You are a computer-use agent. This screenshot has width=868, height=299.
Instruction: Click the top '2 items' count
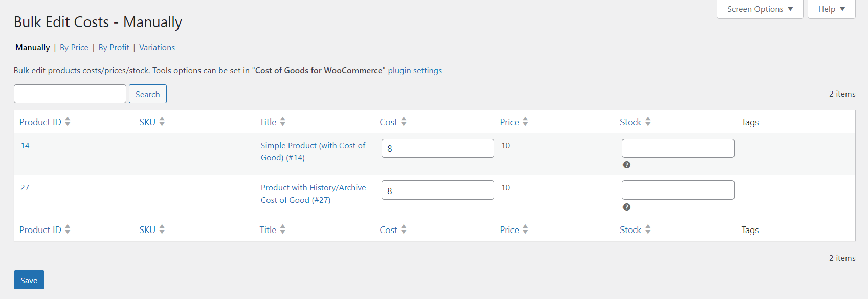(x=842, y=94)
